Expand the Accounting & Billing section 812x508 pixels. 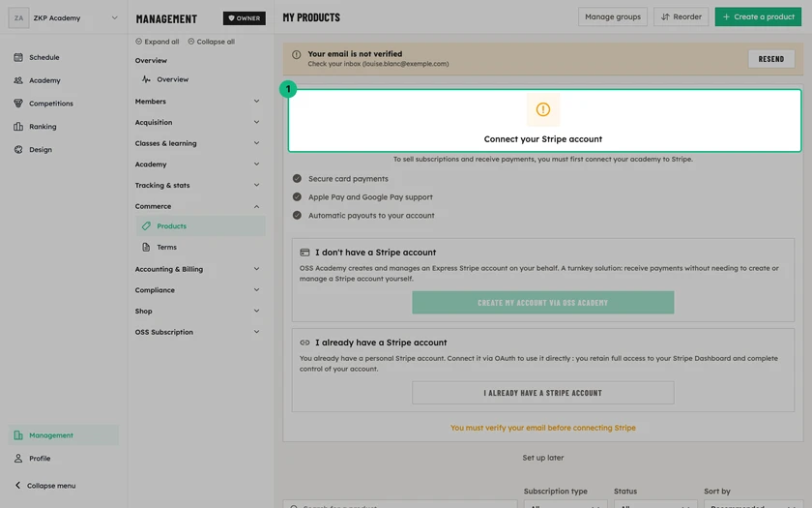pos(256,269)
